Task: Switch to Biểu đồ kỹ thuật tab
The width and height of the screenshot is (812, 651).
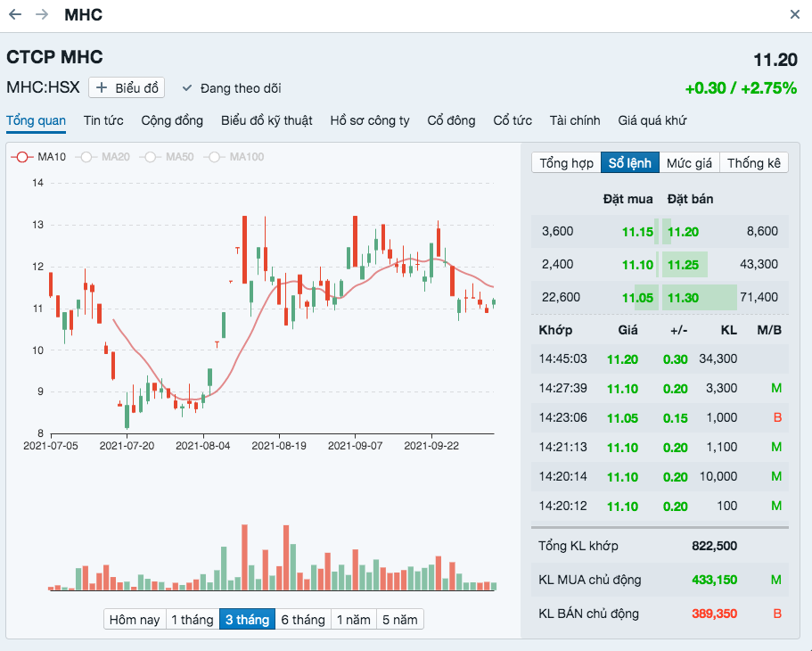Action: point(267,120)
